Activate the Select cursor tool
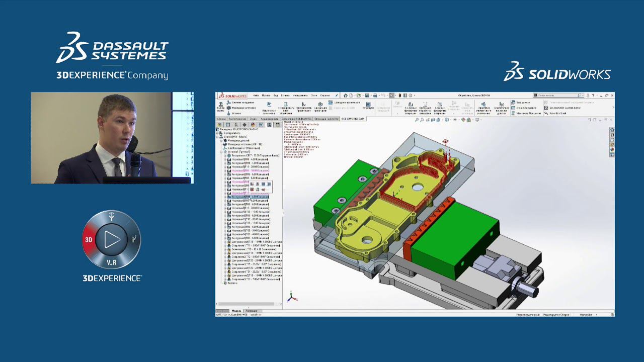This screenshot has height=362, width=644. [x=391, y=96]
